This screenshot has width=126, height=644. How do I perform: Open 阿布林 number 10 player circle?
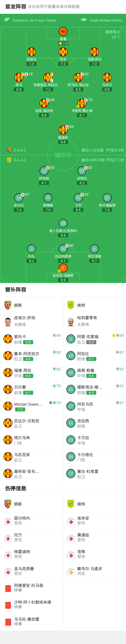point(44,171)
